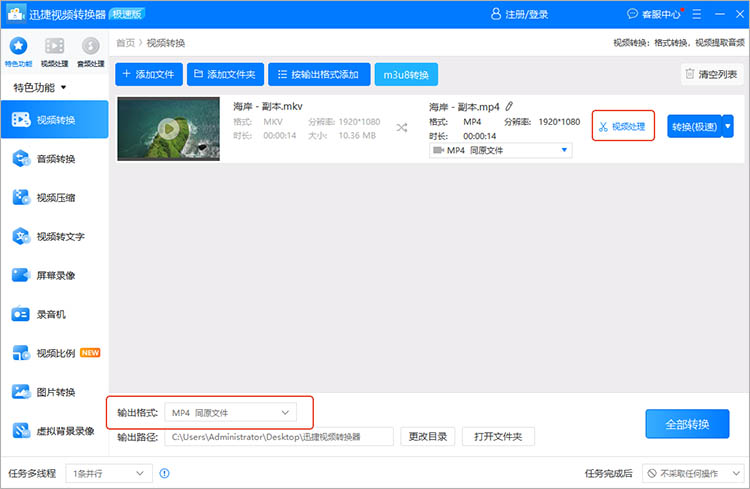This screenshot has height=489, width=750.
Task: Select 音频转换 in the sidebar
Action: 55,158
